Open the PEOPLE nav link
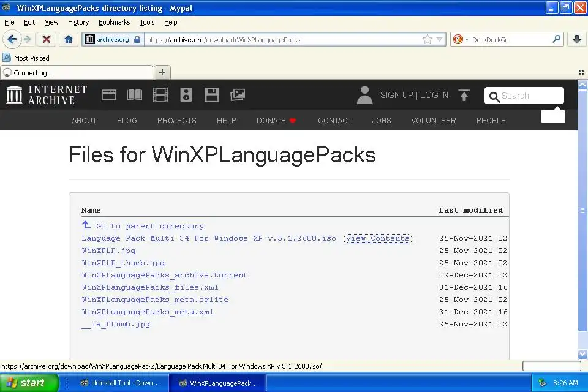 (491, 121)
